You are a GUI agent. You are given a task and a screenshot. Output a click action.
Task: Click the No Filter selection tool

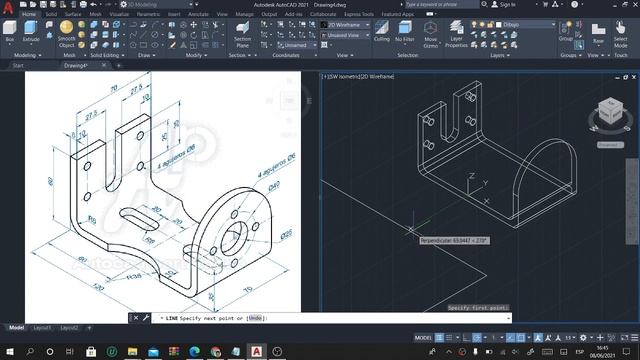point(404,32)
